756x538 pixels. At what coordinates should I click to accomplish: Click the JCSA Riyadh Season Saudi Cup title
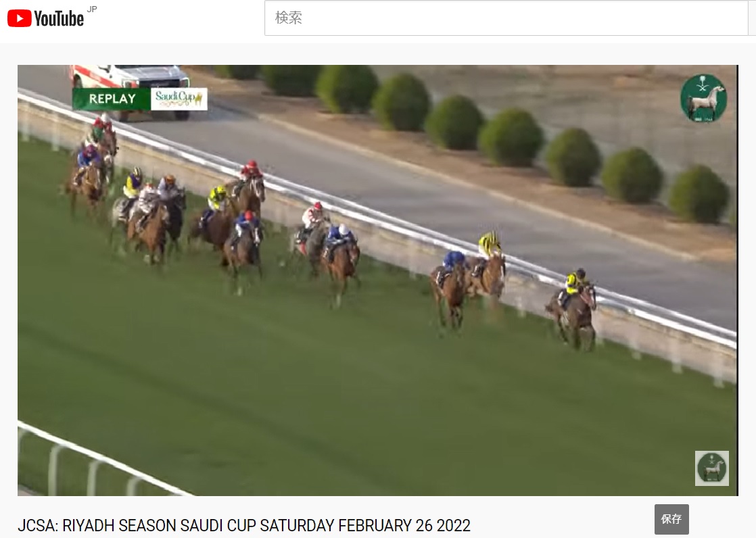244,525
